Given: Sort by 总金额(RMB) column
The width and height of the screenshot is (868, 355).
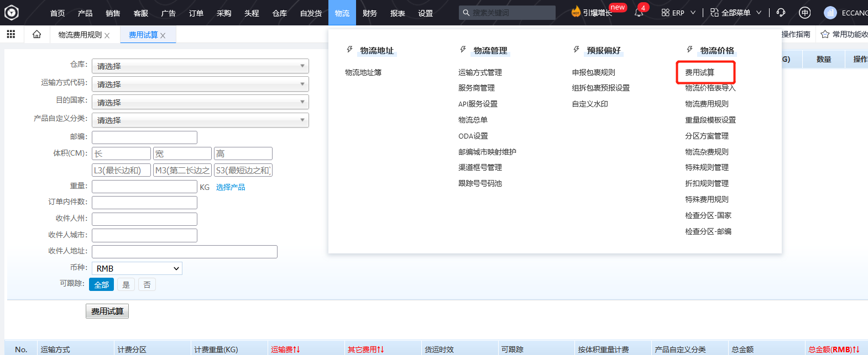Looking at the screenshot, I should tap(834, 349).
